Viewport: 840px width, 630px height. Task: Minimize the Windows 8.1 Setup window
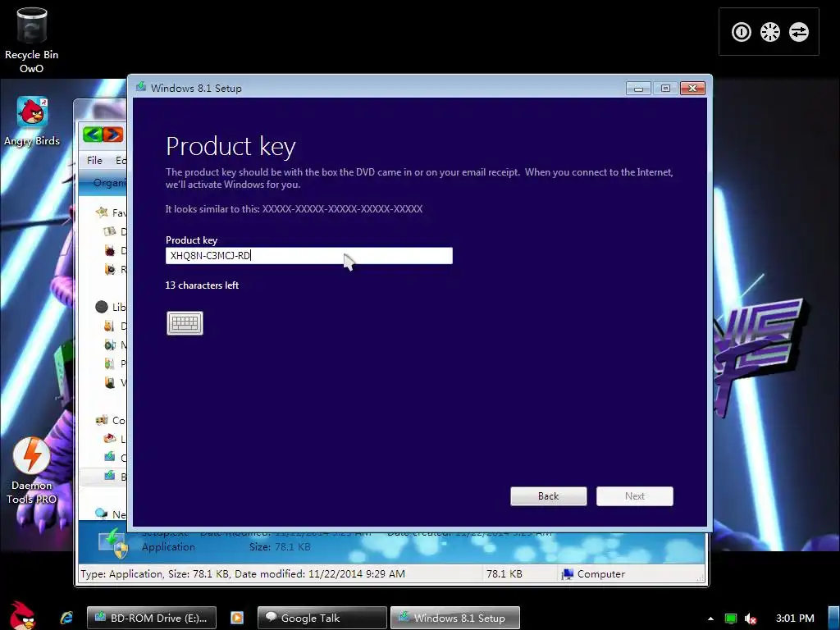coord(638,89)
